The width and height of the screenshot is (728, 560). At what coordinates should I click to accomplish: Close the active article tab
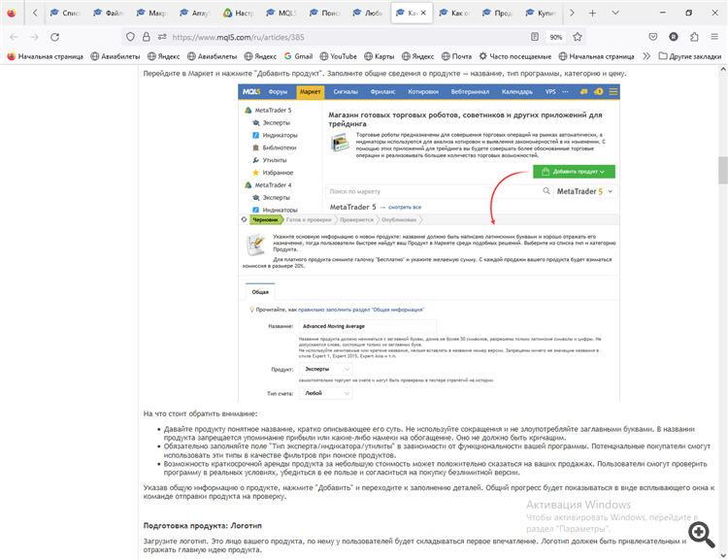(423, 13)
